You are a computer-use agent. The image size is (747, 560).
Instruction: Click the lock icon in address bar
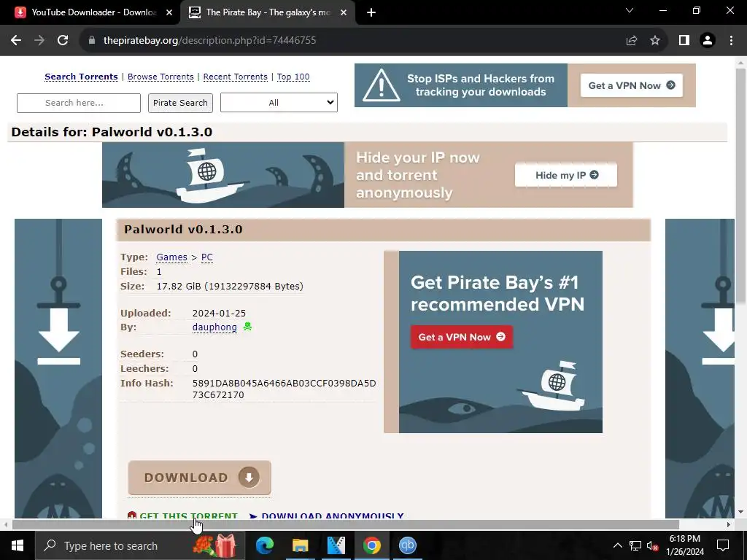pos(92,41)
